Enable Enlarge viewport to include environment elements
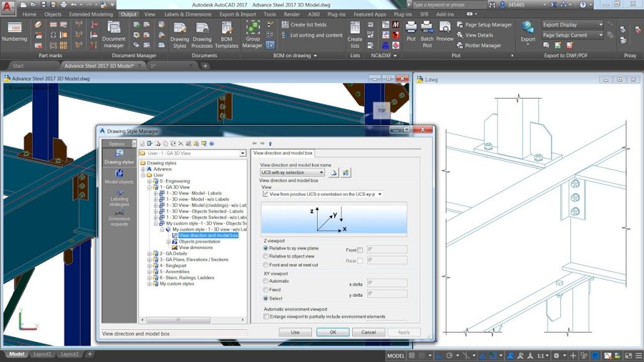The height and width of the screenshot is (362, 644). (266, 317)
